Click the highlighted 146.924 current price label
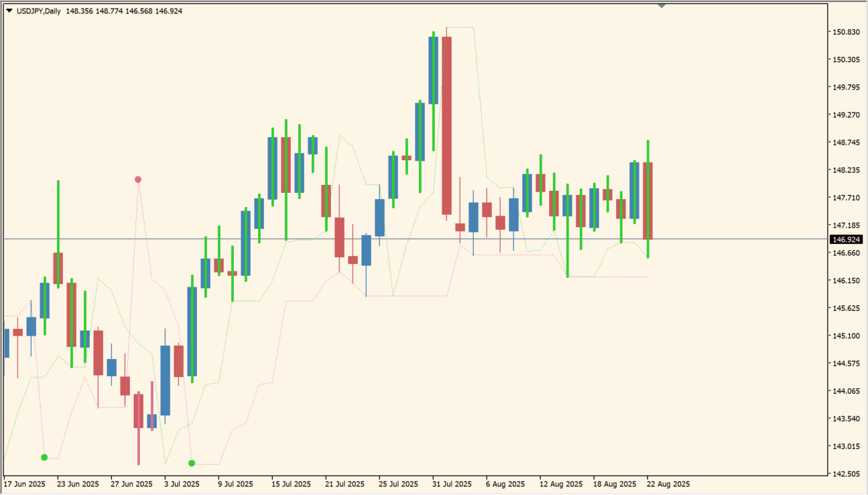The height and width of the screenshot is (495, 868). pos(847,239)
